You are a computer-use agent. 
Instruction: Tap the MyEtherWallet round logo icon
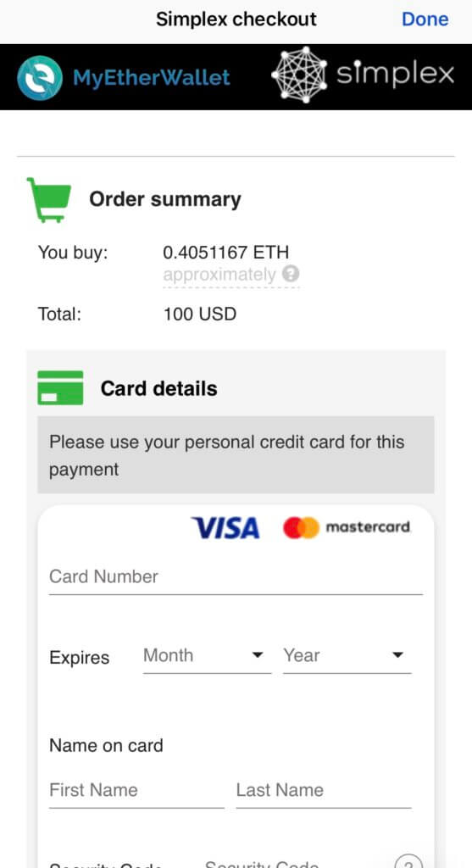click(x=40, y=77)
